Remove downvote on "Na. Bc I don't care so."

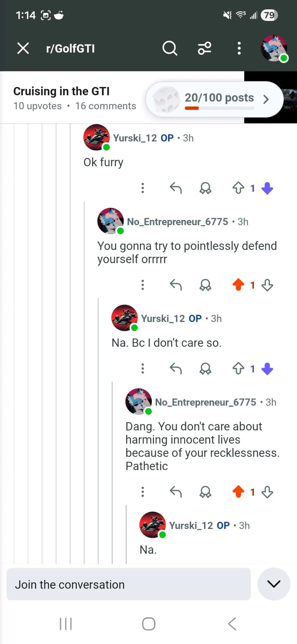(267, 369)
